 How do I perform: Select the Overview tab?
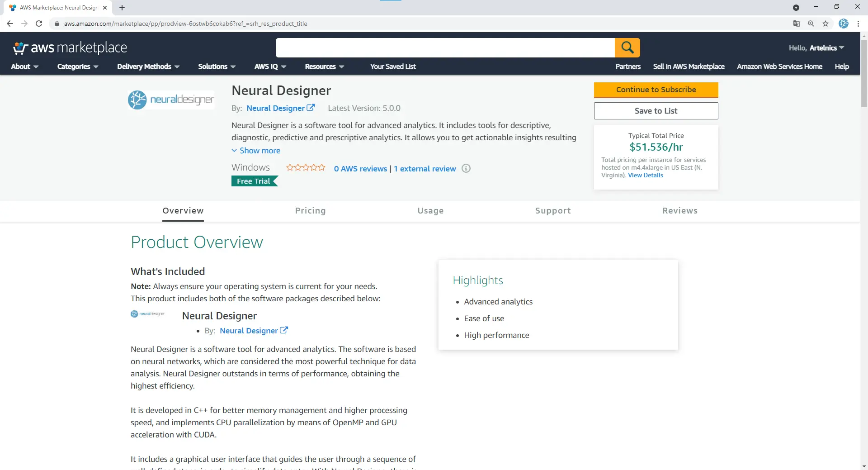point(183,211)
